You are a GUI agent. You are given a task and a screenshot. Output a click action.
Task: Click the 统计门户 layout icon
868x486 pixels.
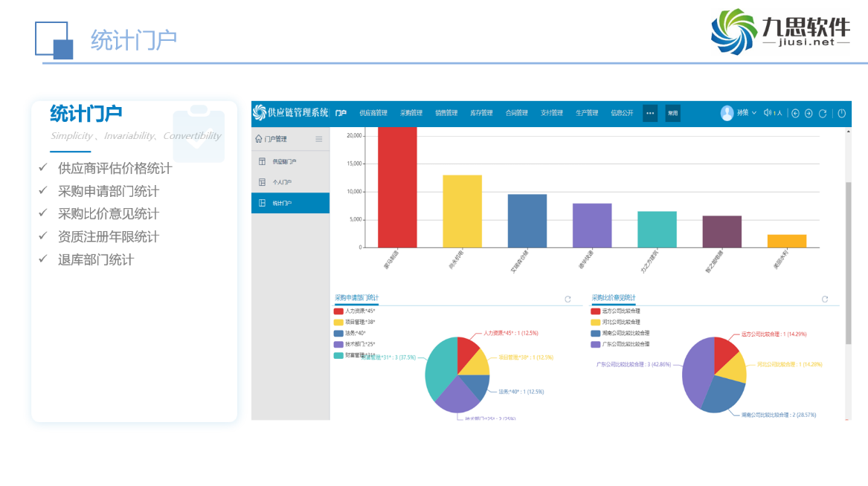pos(263,203)
